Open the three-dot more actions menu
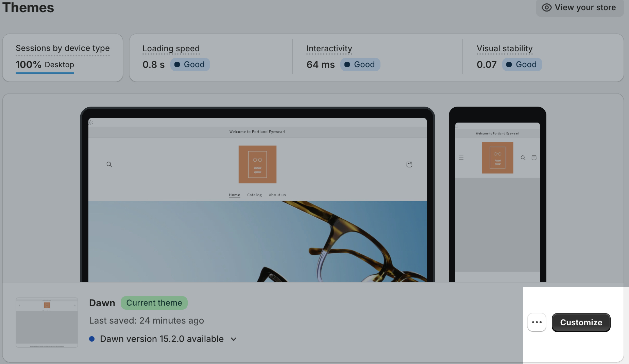629x364 pixels. pos(537,322)
